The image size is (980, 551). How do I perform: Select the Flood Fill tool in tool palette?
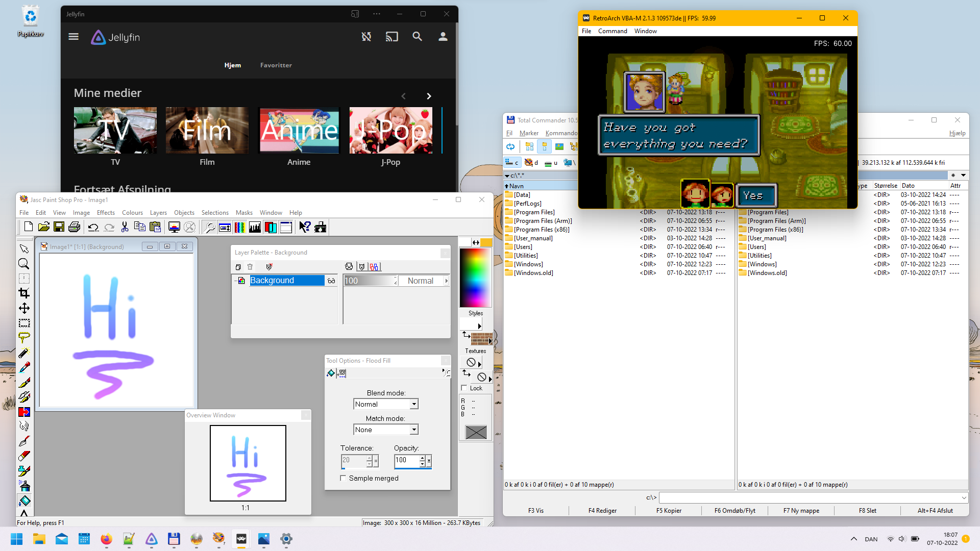pyautogui.click(x=24, y=500)
